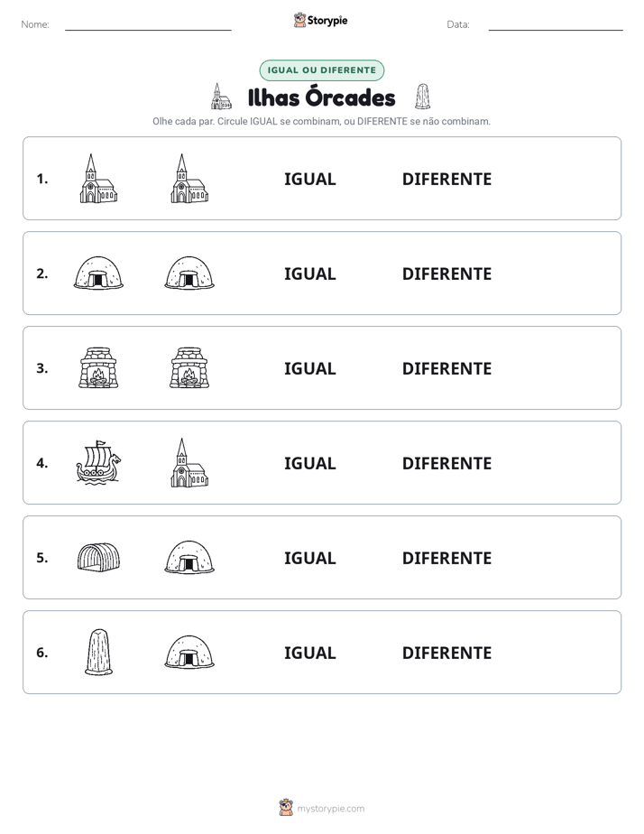644x834 pixels.
Task: Click the IGUAL OU DIFERENTE badge
Action: (x=321, y=70)
